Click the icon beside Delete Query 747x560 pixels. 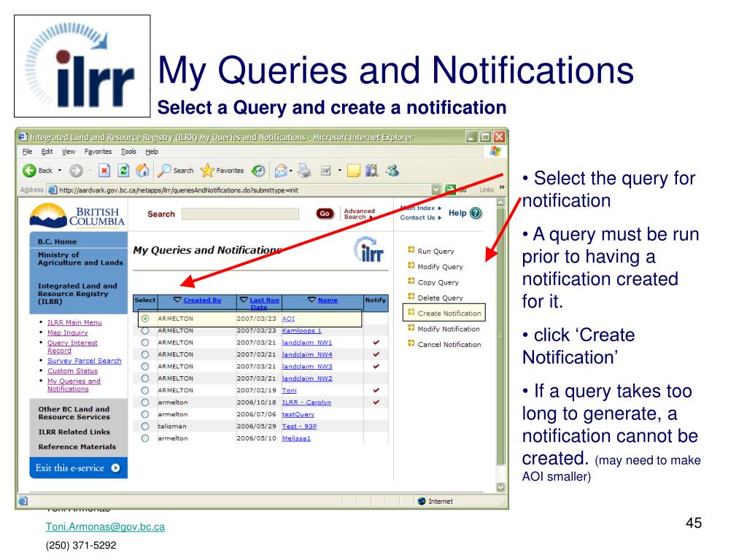tap(411, 296)
